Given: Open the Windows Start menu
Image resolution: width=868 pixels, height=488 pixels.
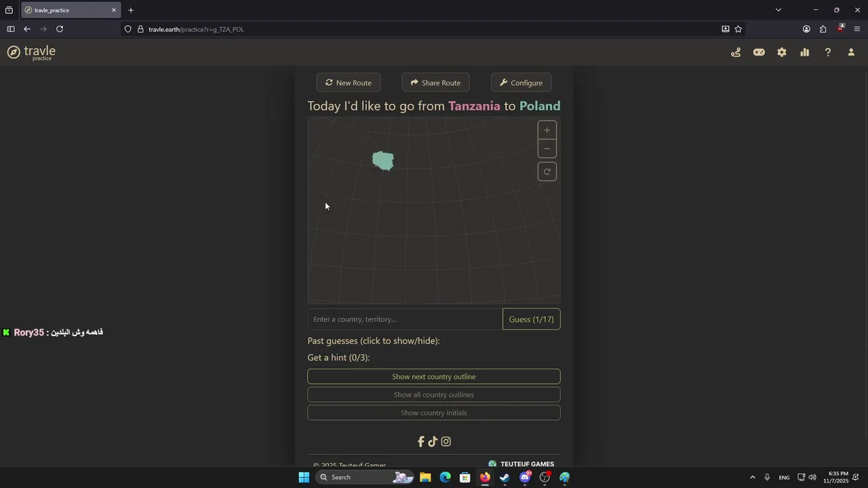Looking at the screenshot, I should tap(304, 477).
